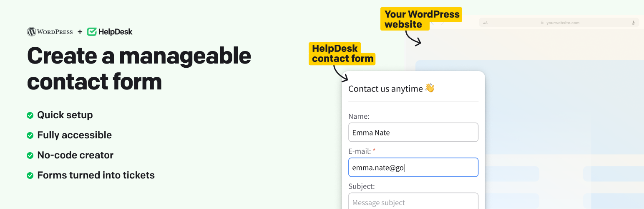This screenshot has height=209, width=644.
Task: Click the Name field containing Emma Nate
Action: click(x=413, y=133)
